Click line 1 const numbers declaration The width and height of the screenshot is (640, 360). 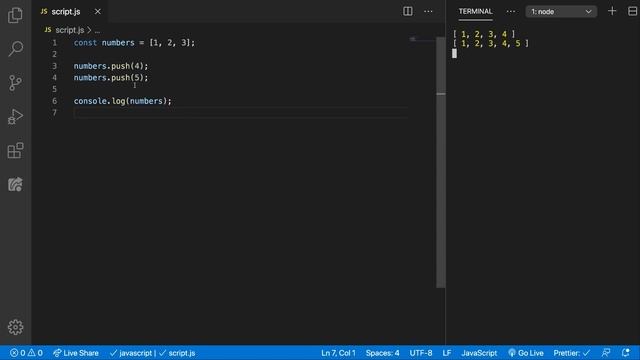click(134, 42)
